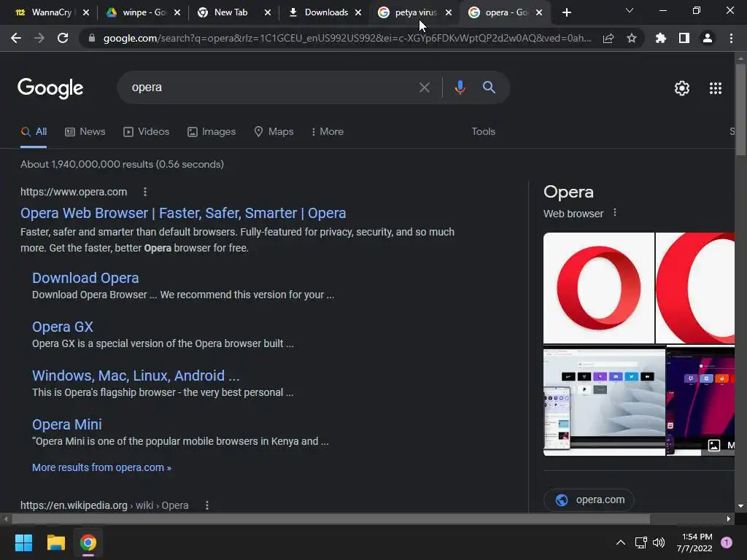Viewport: 747px width, 560px height.
Task: Bookmark this tab with the star icon
Action: pyautogui.click(x=631, y=38)
